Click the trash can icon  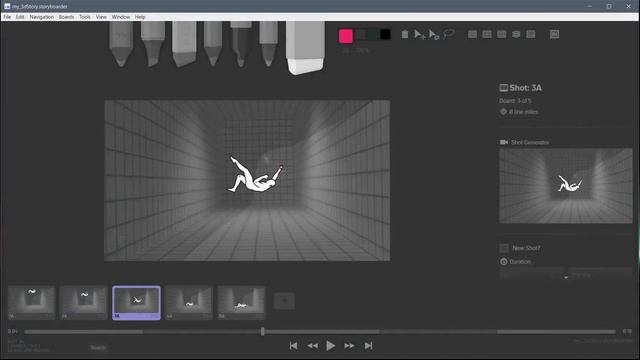pyautogui.click(x=404, y=34)
